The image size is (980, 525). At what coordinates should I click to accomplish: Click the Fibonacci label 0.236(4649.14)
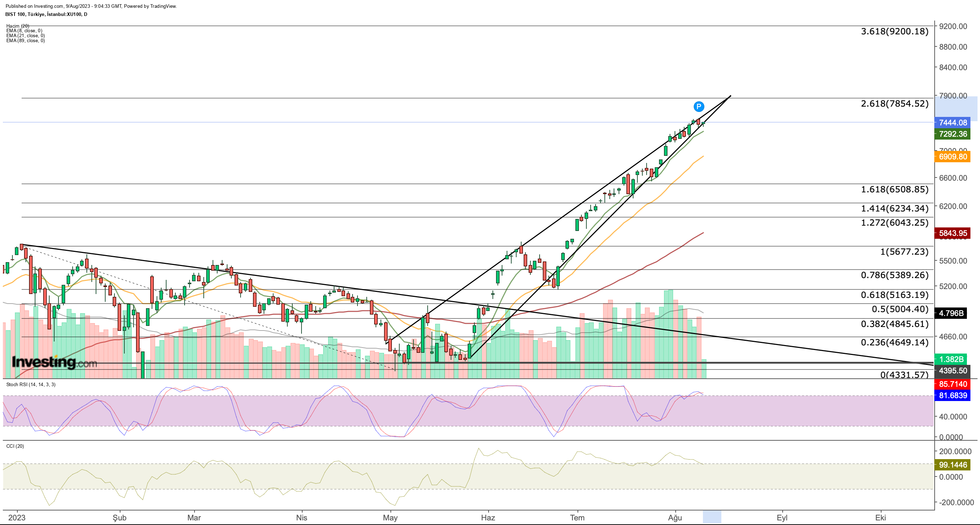[895, 343]
